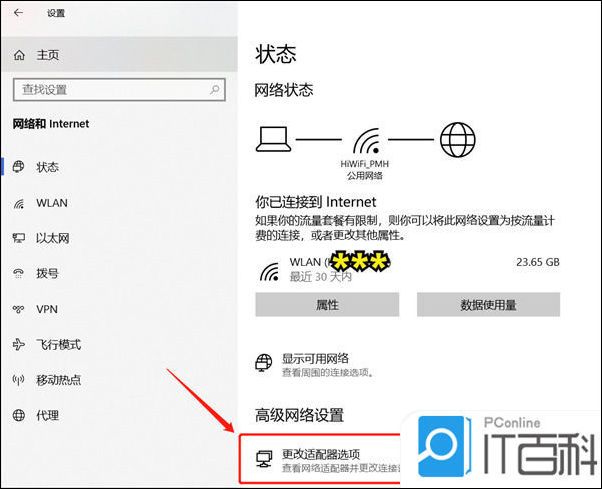Click the 公用网络 label
Screen dimensions: 602x489
[365, 176]
